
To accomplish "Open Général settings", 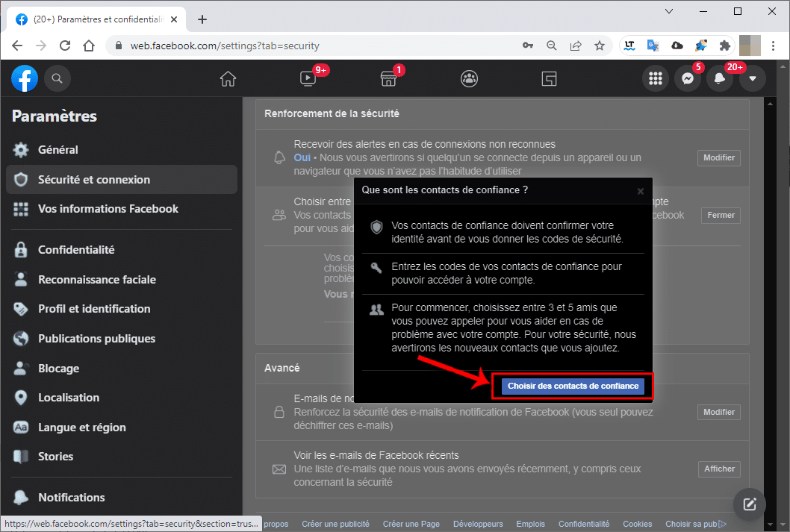I will point(122,149).
